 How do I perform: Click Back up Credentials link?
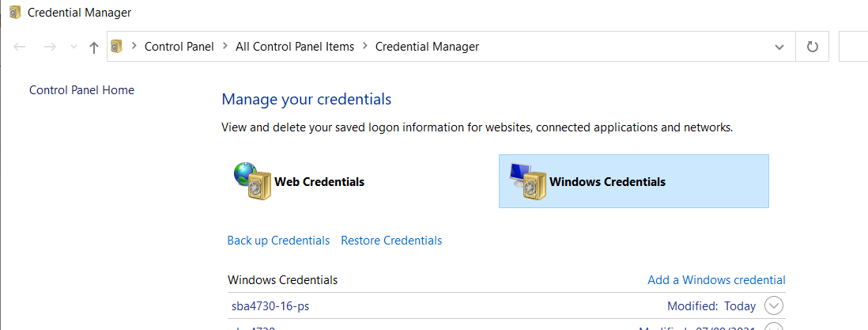coord(278,240)
